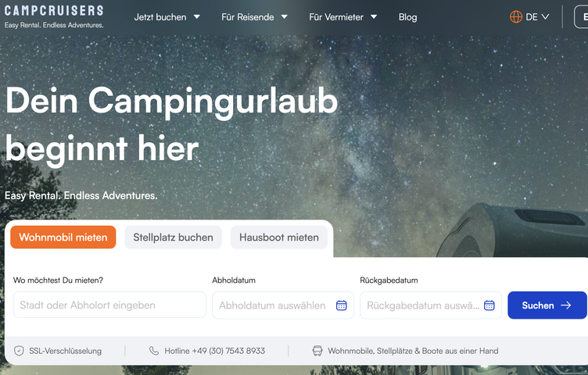
Task: Expand the Jetzt buchen dropdown arrow
Action: 197,17
